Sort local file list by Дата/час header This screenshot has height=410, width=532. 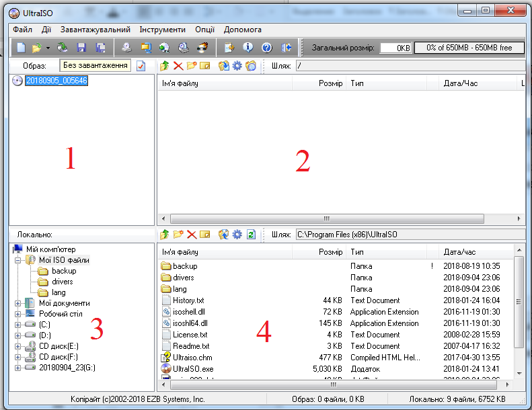[x=476, y=252]
